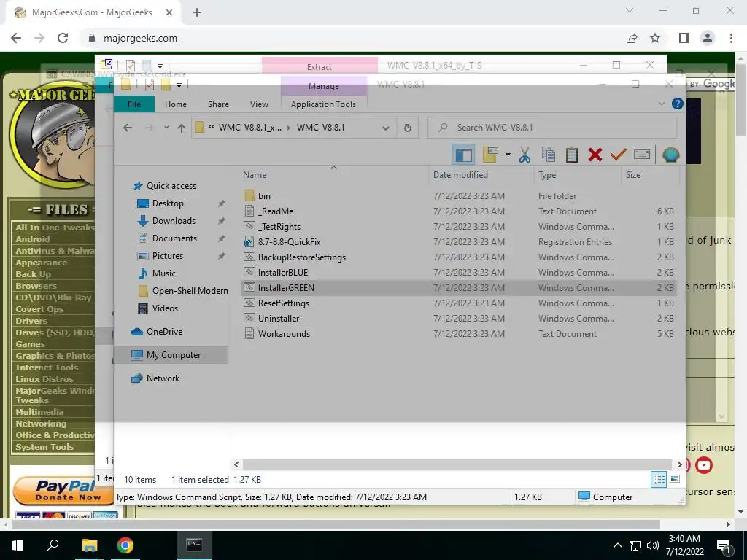Sort files by the Name column
Screen dimensions: 747x560
tap(255, 175)
